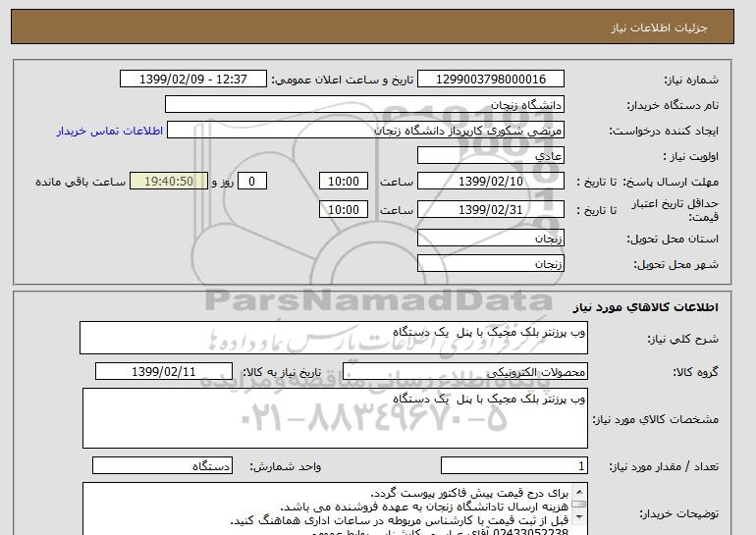Click the buyer notes scrollbar up arrow
The image size is (756, 535).
pyautogui.click(x=579, y=492)
